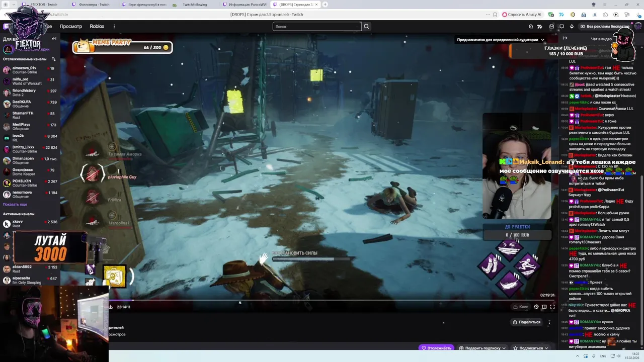Click Спросить Алису AI button
Screen dimensions: 644x362
(x=522, y=15)
